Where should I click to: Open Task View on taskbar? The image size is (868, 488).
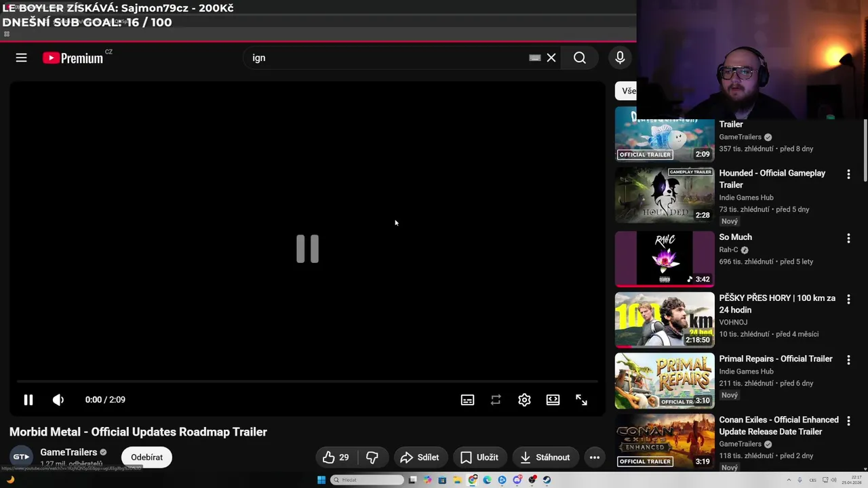tap(412, 480)
